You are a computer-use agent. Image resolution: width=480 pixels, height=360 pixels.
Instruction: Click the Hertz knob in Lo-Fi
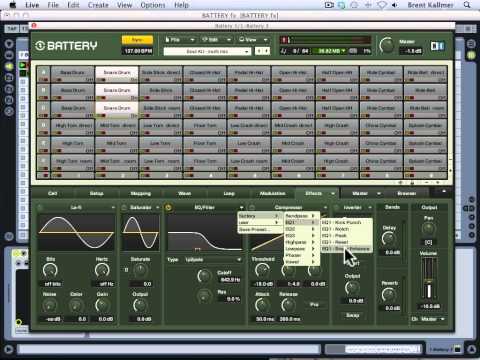point(102,270)
